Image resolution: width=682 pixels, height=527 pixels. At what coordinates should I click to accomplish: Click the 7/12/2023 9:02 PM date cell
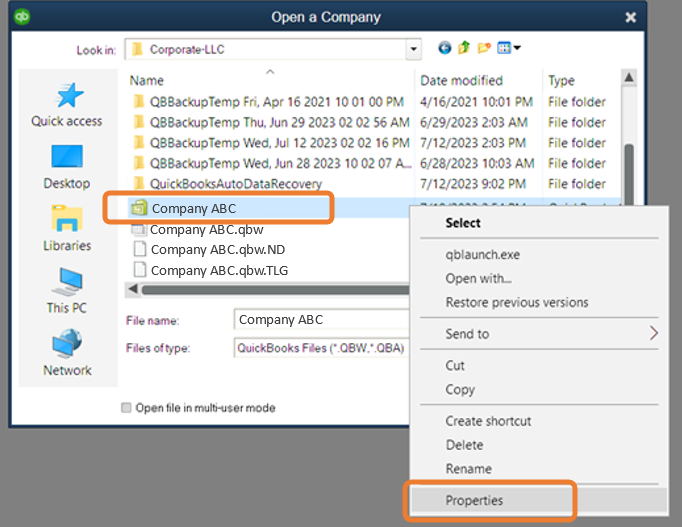point(473,183)
